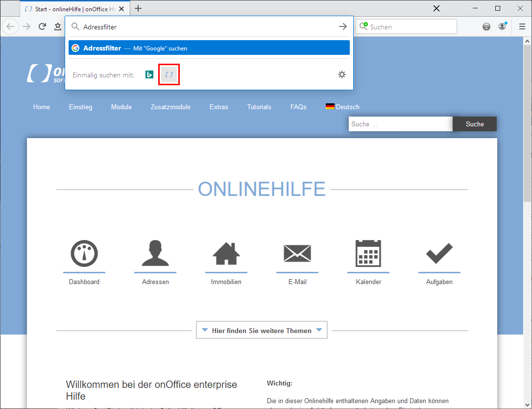The height and width of the screenshot is (409, 532).
Task: Close the onlineHilfe browser tab
Action: pos(121,9)
